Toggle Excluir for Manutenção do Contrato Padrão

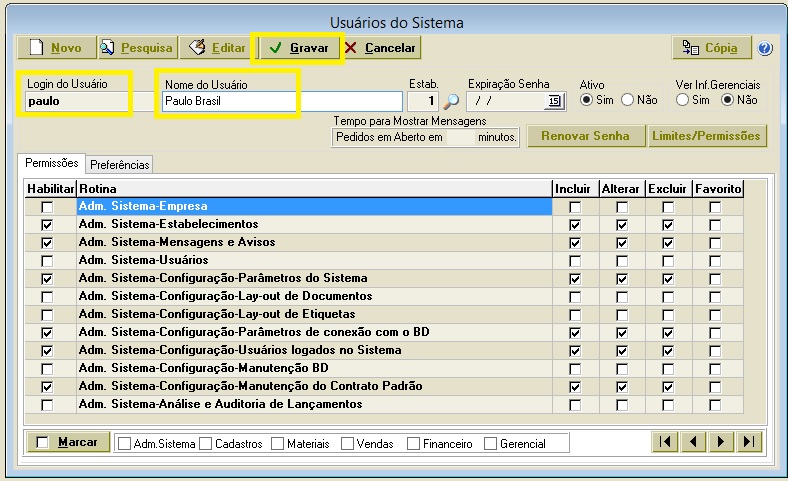[668, 387]
